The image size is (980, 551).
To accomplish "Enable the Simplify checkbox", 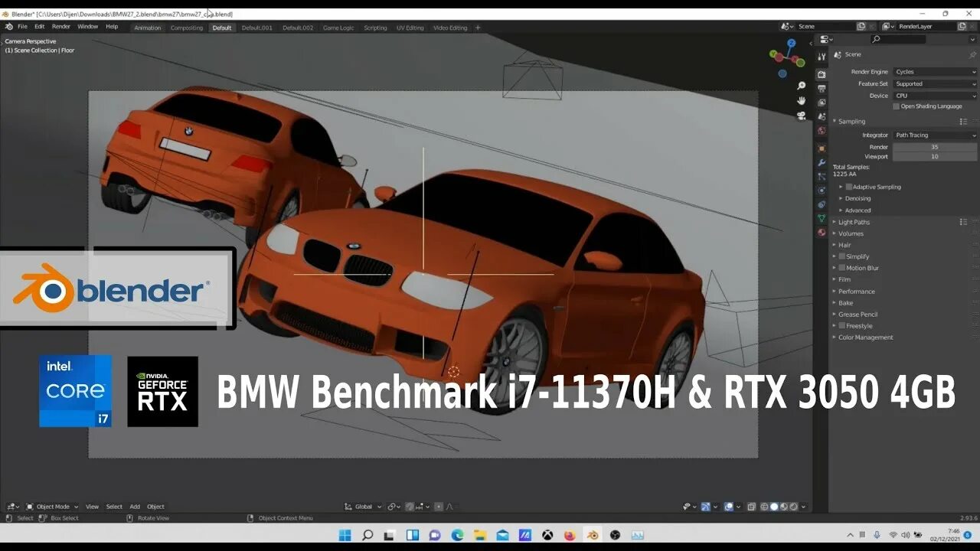I will click(842, 256).
